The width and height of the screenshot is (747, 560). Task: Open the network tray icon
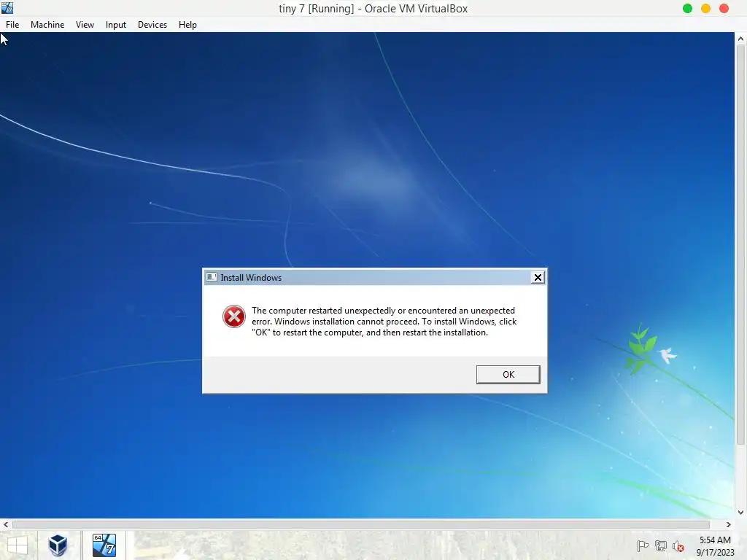pyautogui.click(x=661, y=546)
